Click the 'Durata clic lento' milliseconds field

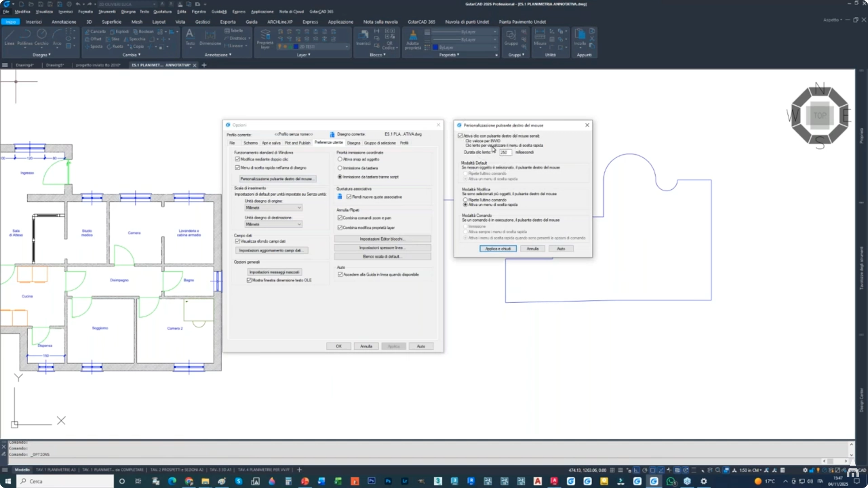505,152
